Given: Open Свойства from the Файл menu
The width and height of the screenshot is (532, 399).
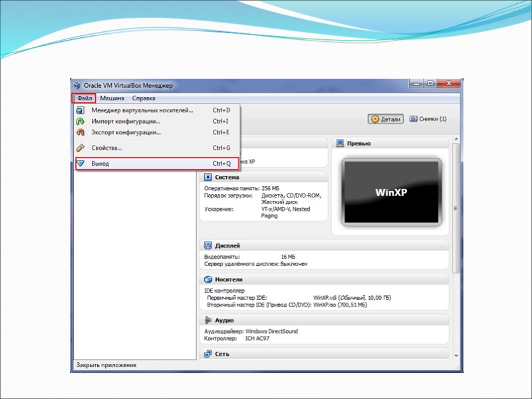Looking at the screenshot, I should coord(158,148).
